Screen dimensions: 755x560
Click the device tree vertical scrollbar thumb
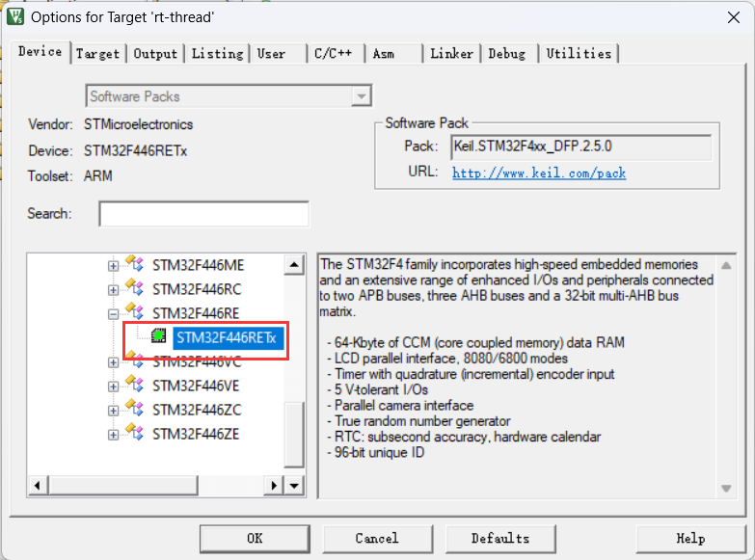294,435
